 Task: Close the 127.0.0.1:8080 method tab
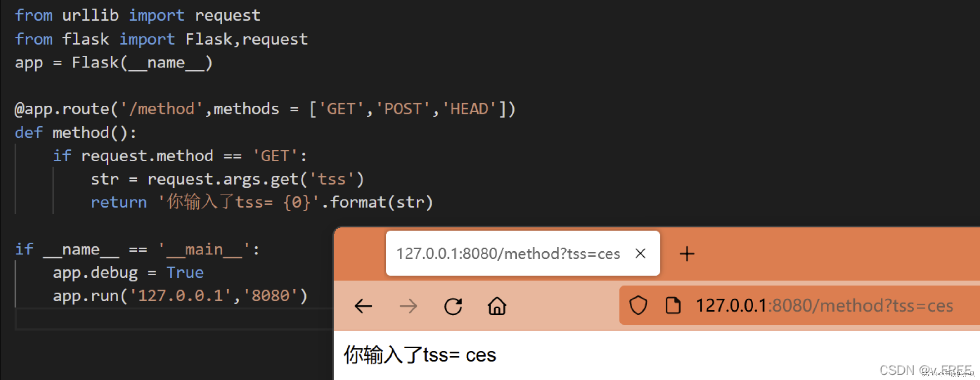point(640,254)
